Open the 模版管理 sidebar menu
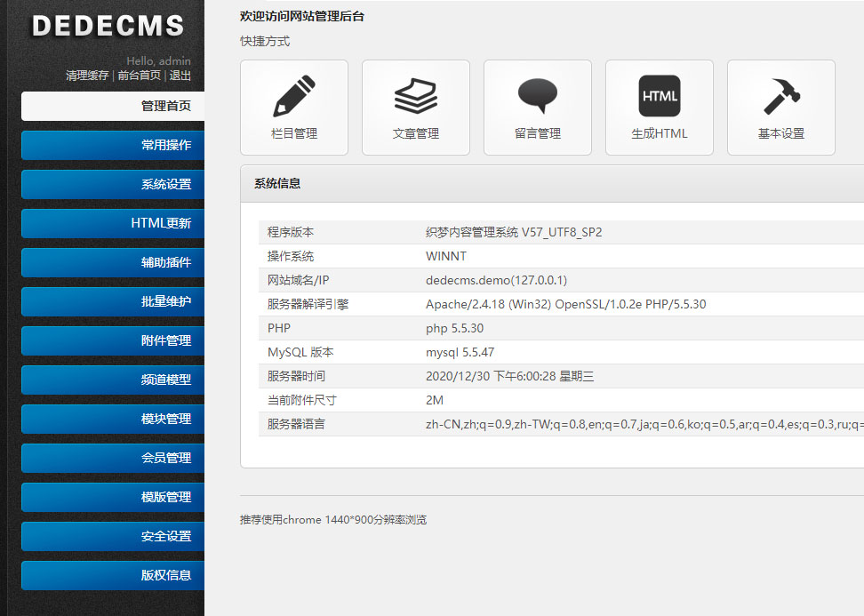 point(113,497)
